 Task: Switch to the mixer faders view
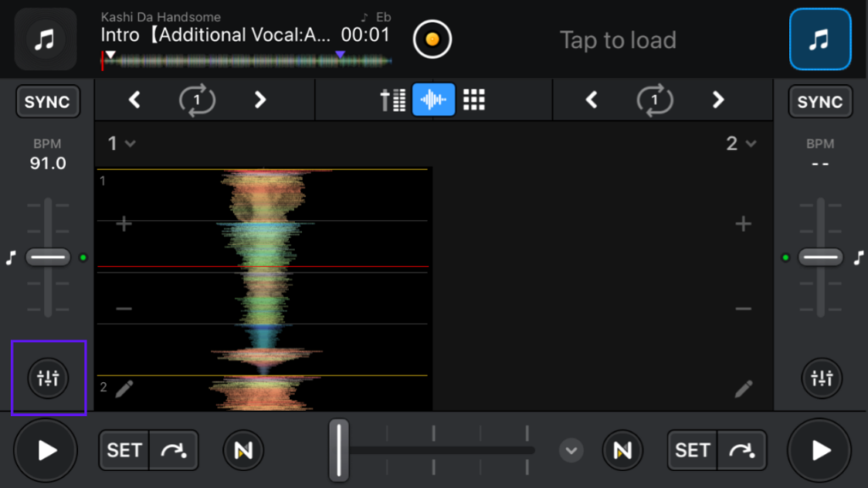[x=392, y=100]
